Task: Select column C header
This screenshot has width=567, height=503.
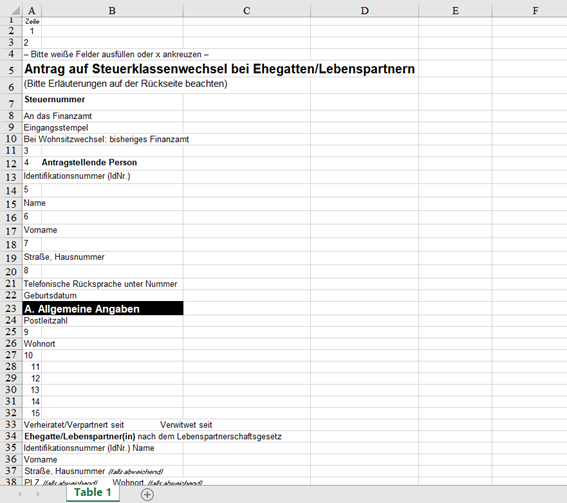Action: click(x=247, y=11)
